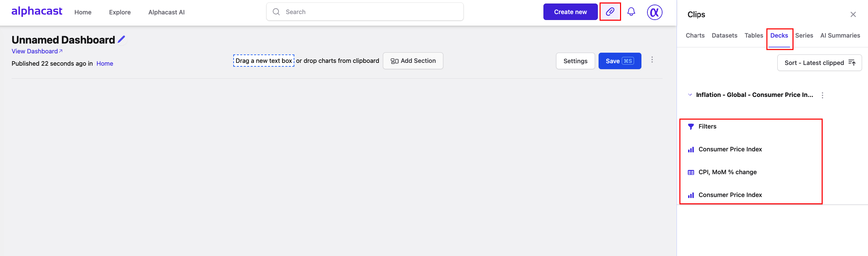Click the Filters funnel icon
868x256 pixels.
691,127
